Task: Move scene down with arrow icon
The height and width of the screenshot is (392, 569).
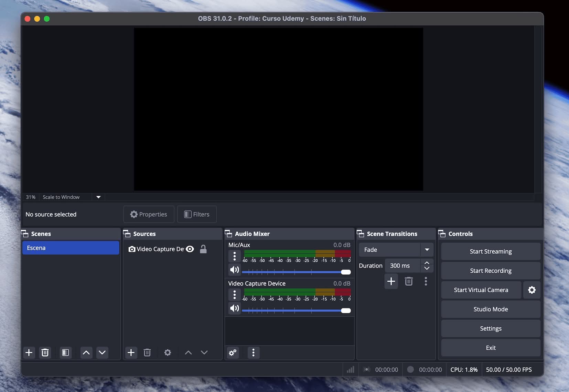Action: point(102,352)
